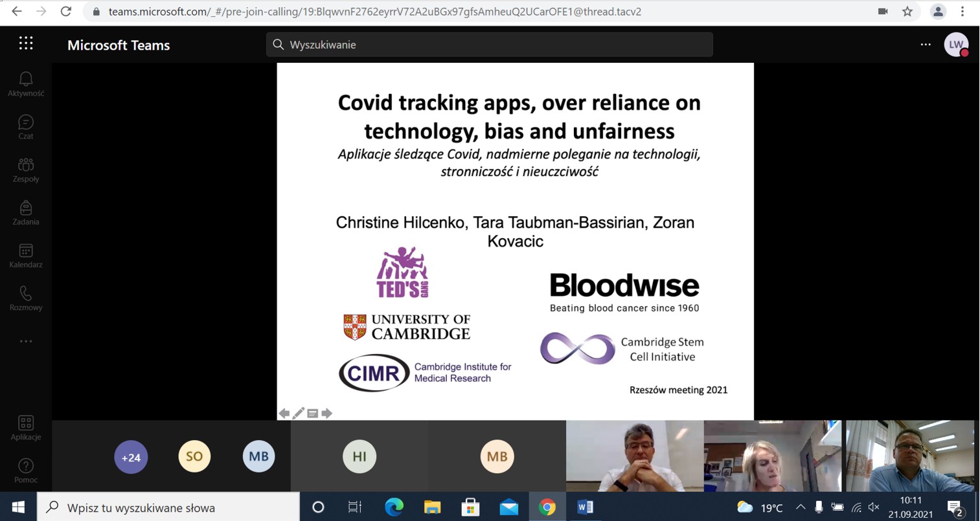Open the Aplikacje apps panel
980x521 pixels.
coord(26,428)
